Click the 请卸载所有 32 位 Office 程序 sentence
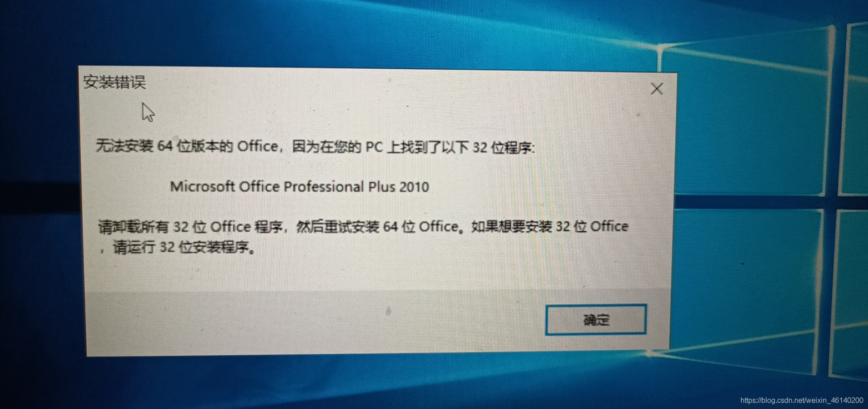868x409 pixels. (x=191, y=226)
